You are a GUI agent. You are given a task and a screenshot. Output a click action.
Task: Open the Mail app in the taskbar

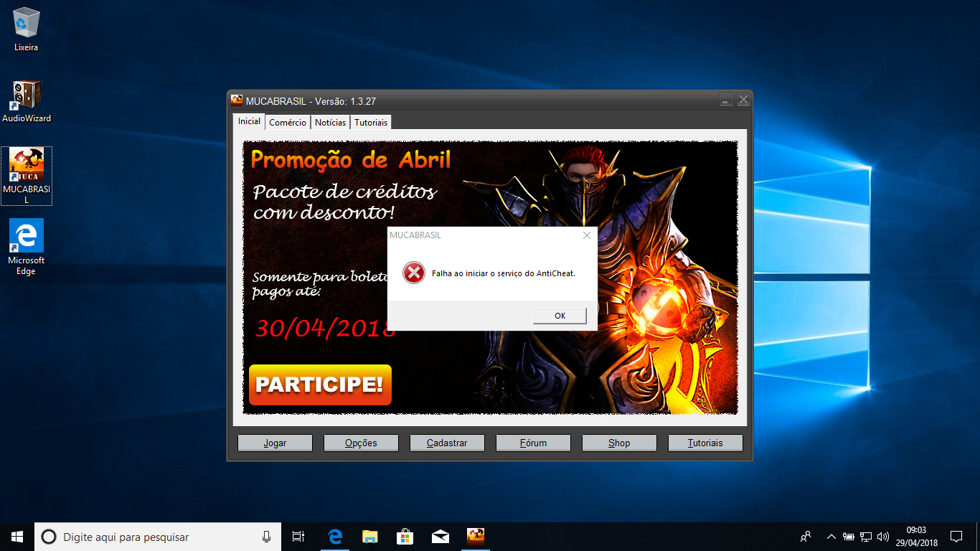click(x=440, y=536)
